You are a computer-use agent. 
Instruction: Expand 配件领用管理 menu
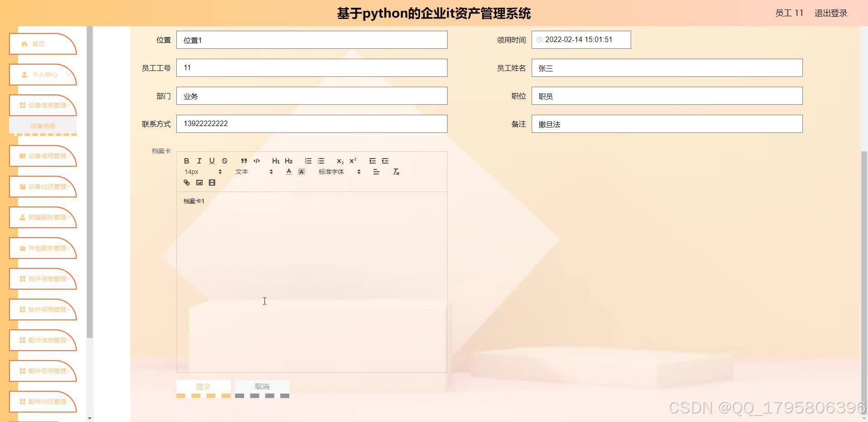click(43, 371)
